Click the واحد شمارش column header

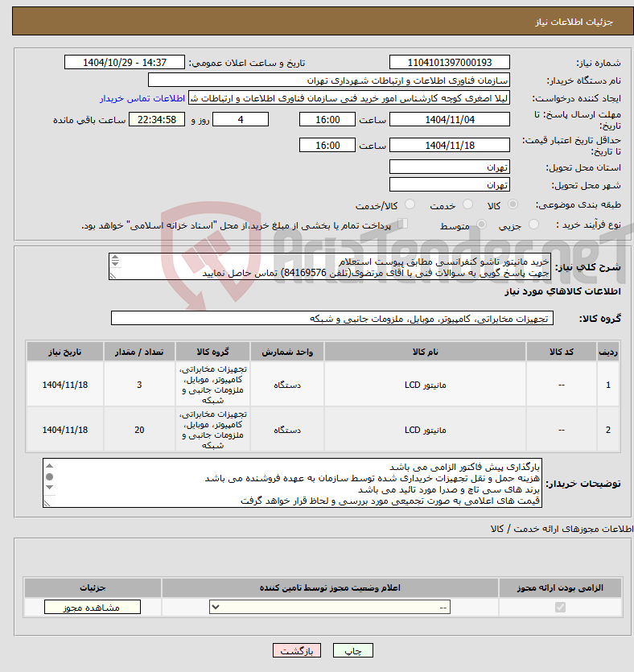click(287, 352)
